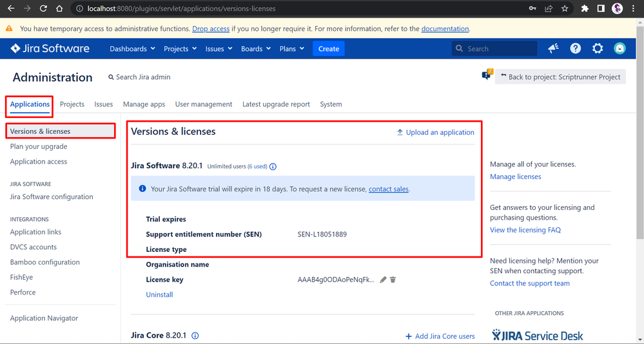Click Upload an application link
This screenshot has width=644, height=344.
click(435, 132)
